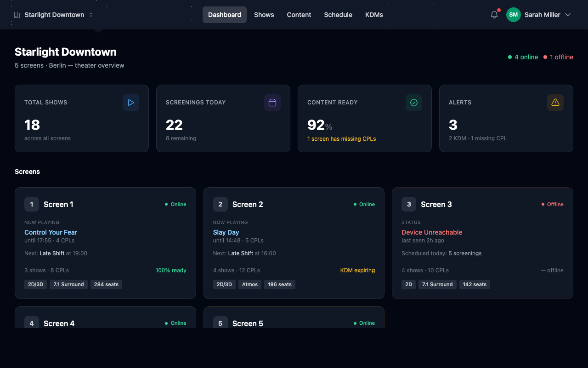Expand the Sarah Miller account menu chevron
Viewport: 588px width, 368px height.
pyautogui.click(x=568, y=15)
